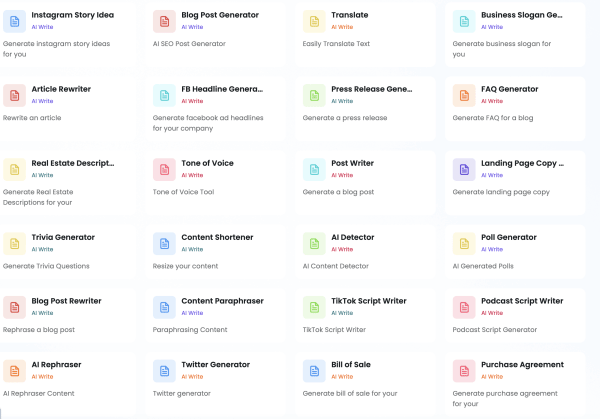The width and height of the screenshot is (600, 419).
Task: Open the Post Writer tool title
Action: point(352,163)
